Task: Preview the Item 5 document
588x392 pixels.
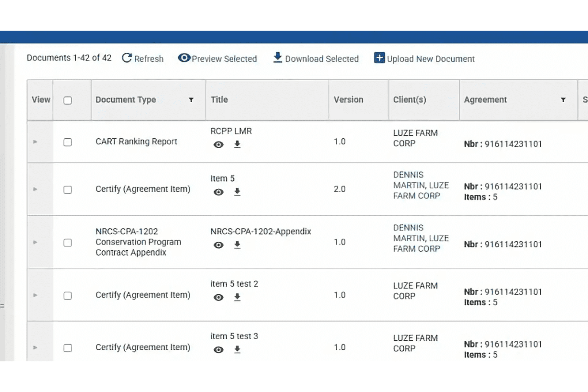Action: (218, 192)
